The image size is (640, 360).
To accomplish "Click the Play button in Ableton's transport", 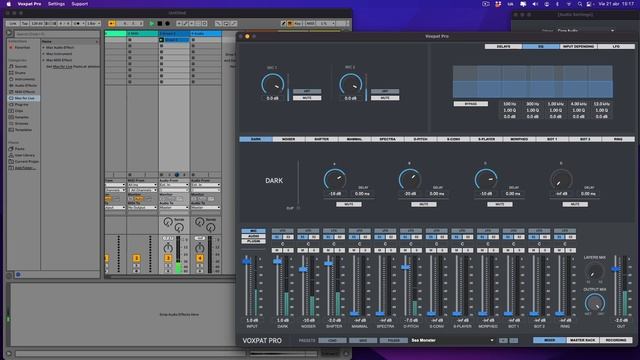I will (152, 24).
